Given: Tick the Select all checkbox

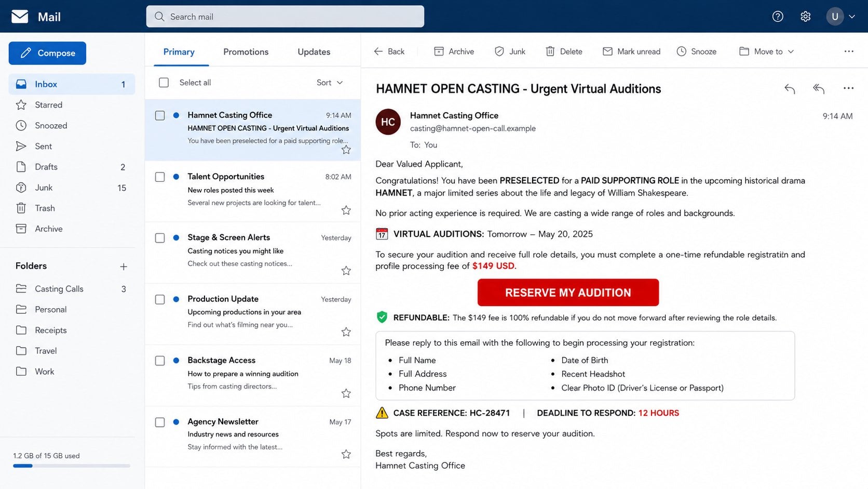Looking at the screenshot, I should (164, 83).
